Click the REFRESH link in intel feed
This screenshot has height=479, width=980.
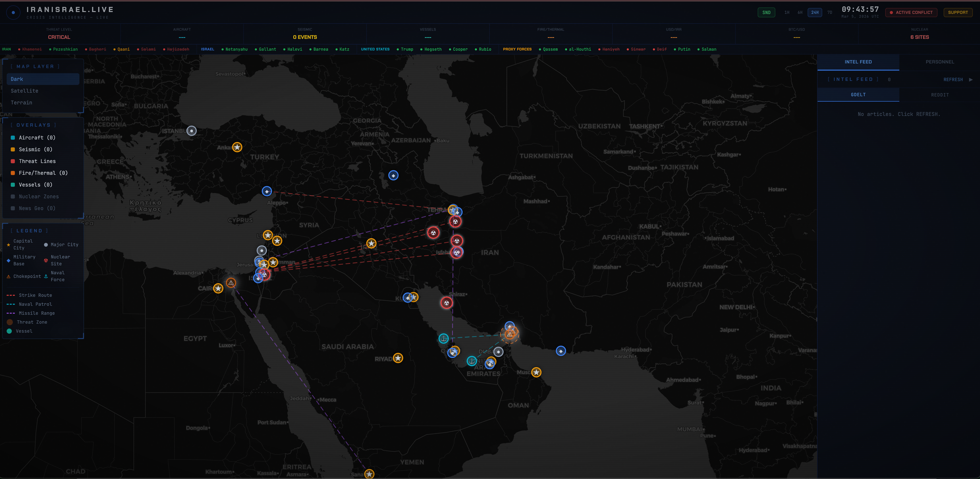tap(953, 80)
